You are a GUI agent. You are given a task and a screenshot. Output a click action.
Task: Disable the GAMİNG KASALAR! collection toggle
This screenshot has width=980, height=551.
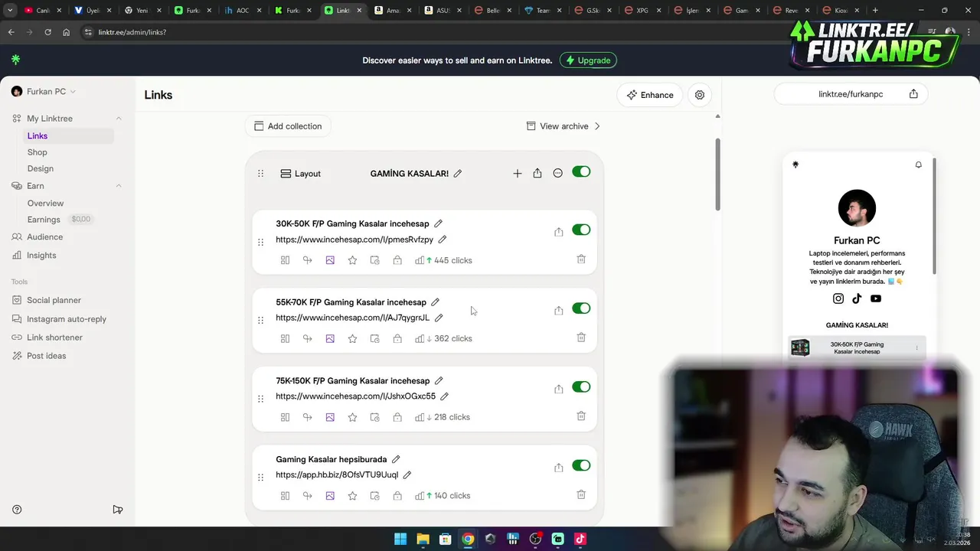click(581, 172)
